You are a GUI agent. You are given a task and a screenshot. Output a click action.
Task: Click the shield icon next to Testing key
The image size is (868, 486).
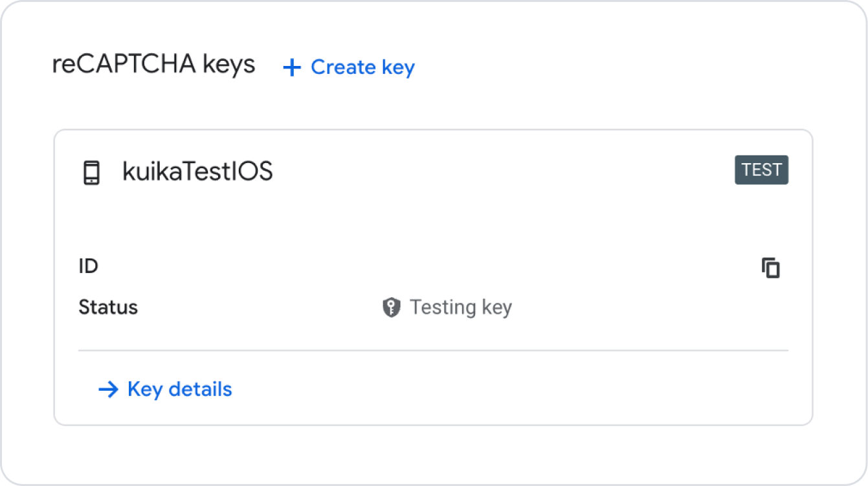391,307
